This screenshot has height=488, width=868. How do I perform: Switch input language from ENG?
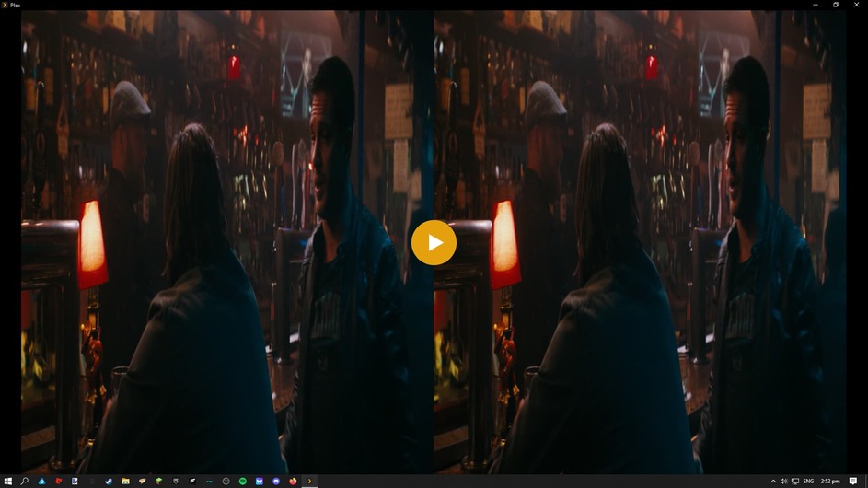pyautogui.click(x=808, y=482)
